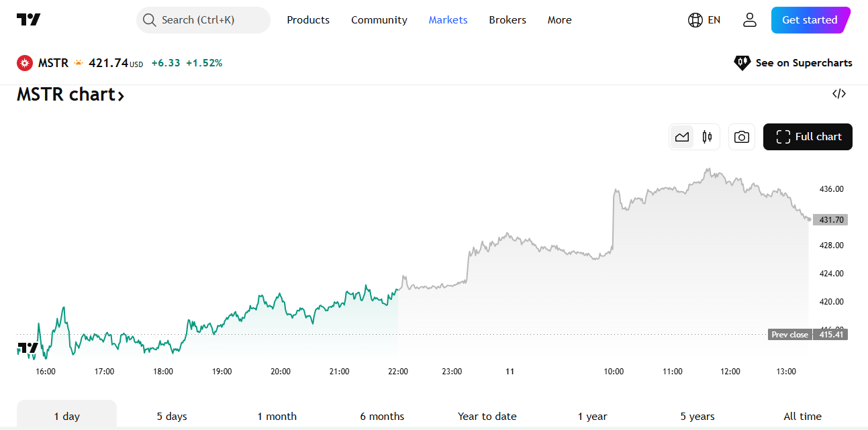Screen dimensions: 868x430
Task: Open the TradingView logo home link
Action: pyautogui.click(x=28, y=20)
